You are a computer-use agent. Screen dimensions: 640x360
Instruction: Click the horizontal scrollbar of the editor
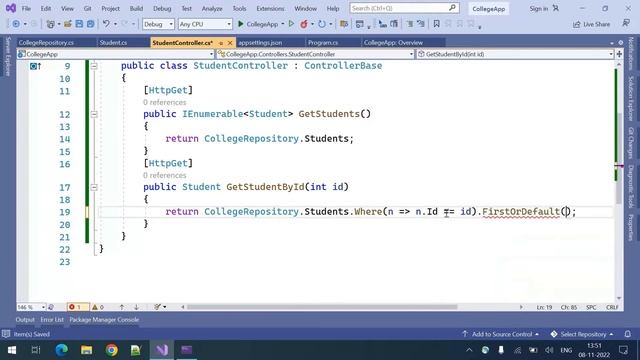tap(322, 307)
